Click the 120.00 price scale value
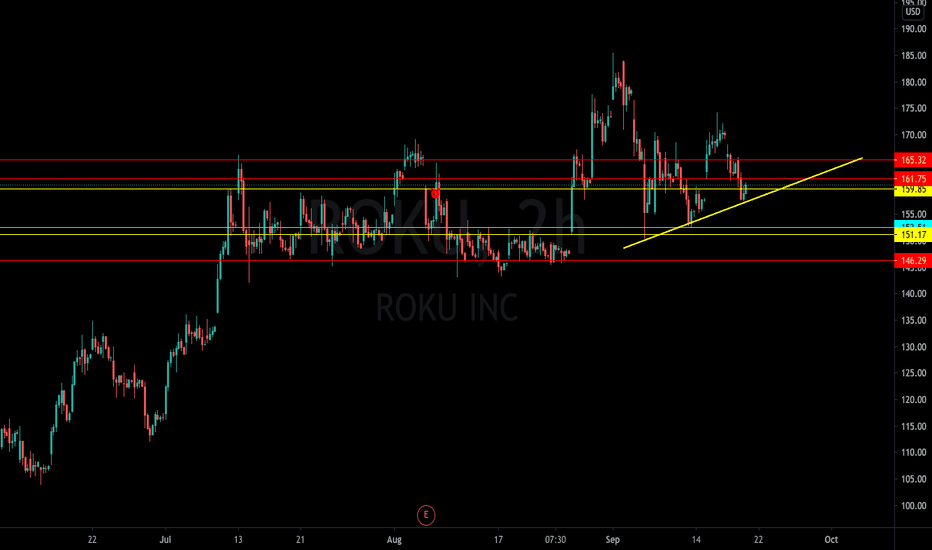Image resolution: width=932 pixels, height=550 pixels. coord(914,400)
